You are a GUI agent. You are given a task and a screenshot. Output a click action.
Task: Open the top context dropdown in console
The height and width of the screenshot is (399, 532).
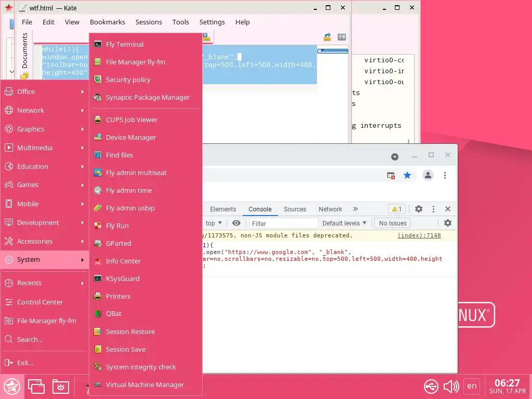(214, 223)
